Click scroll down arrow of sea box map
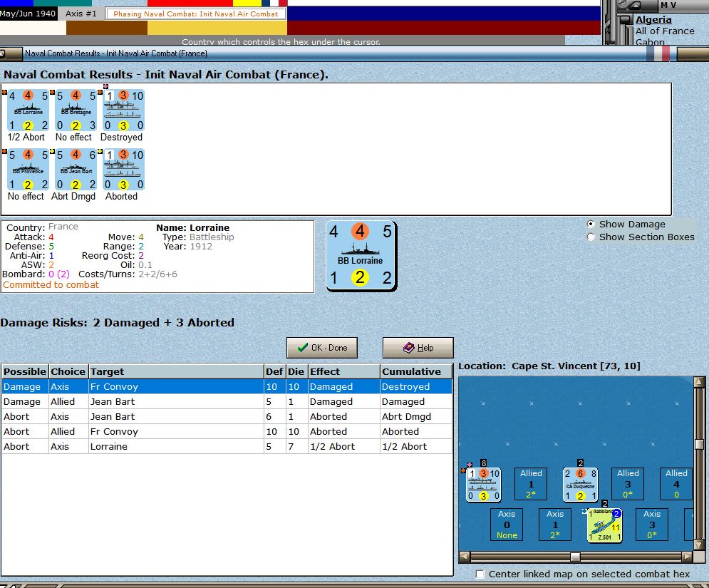 point(699,545)
